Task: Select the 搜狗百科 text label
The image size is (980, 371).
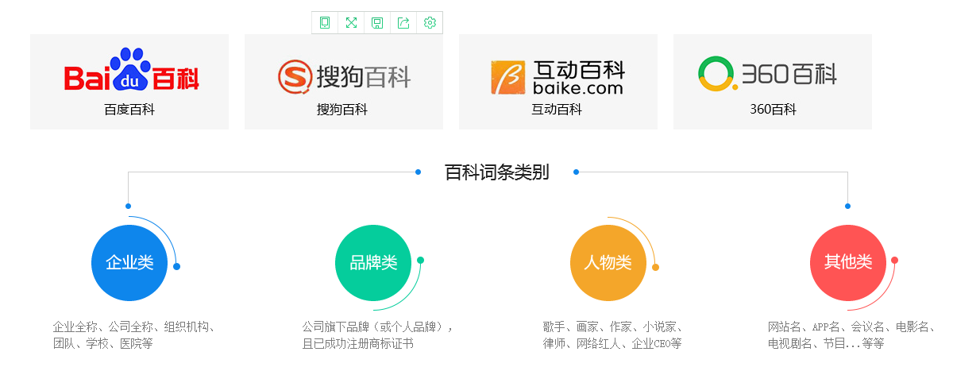Action: [342, 110]
